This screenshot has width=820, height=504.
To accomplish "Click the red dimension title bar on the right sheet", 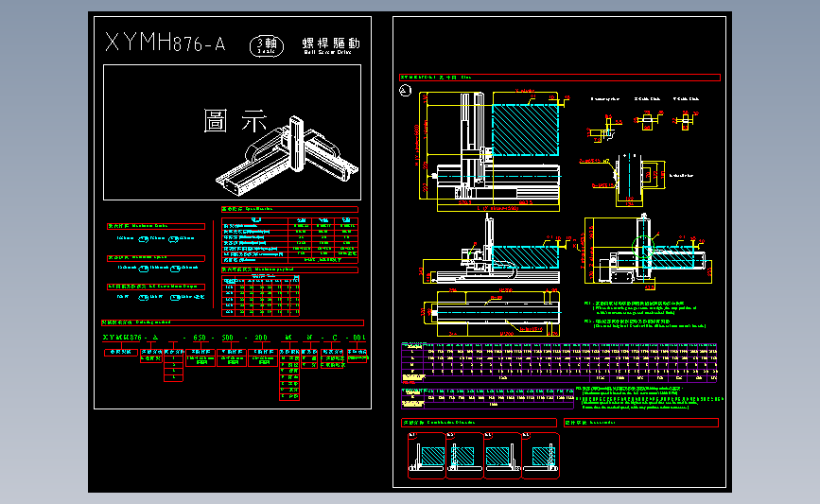I will tap(560, 78).
